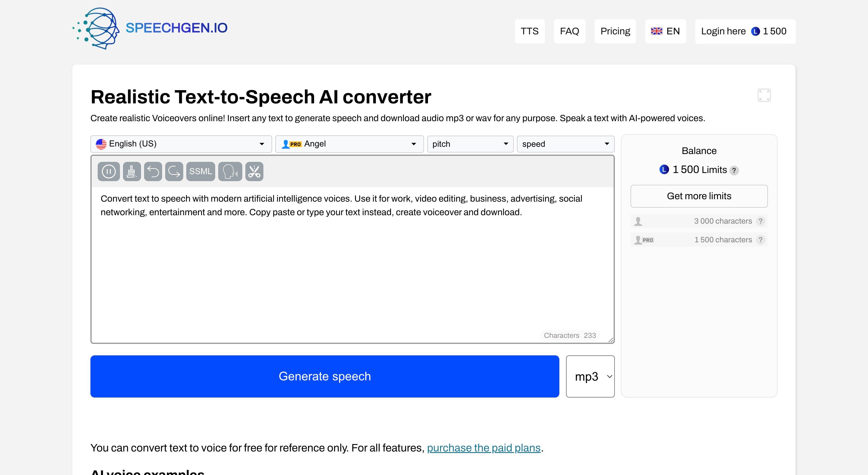This screenshot has height=475, width=868.
Task: Click the redo arrow icon
Action: pos(174,171)
